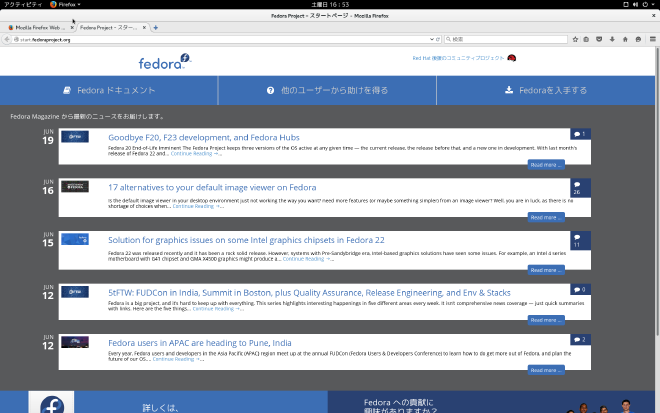This screenshot has width=660, height=413.
Task: Focus the 検索 search field
Action: click(505, 39)
